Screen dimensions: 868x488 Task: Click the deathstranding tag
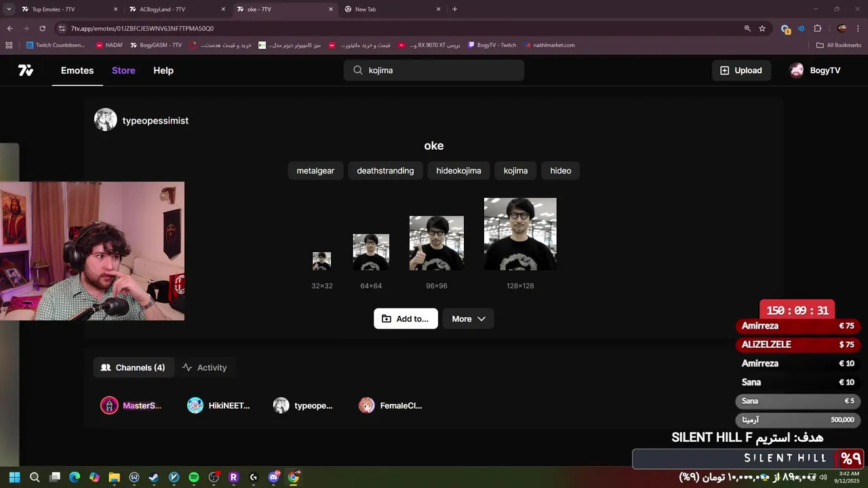(385, 171)
